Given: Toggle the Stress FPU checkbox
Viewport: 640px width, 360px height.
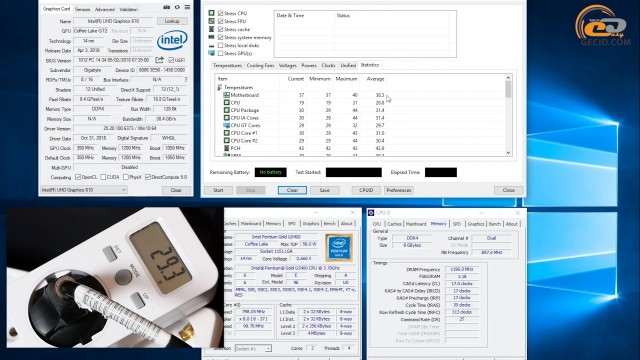Looking at the screenshot, I should pos(220,21).
